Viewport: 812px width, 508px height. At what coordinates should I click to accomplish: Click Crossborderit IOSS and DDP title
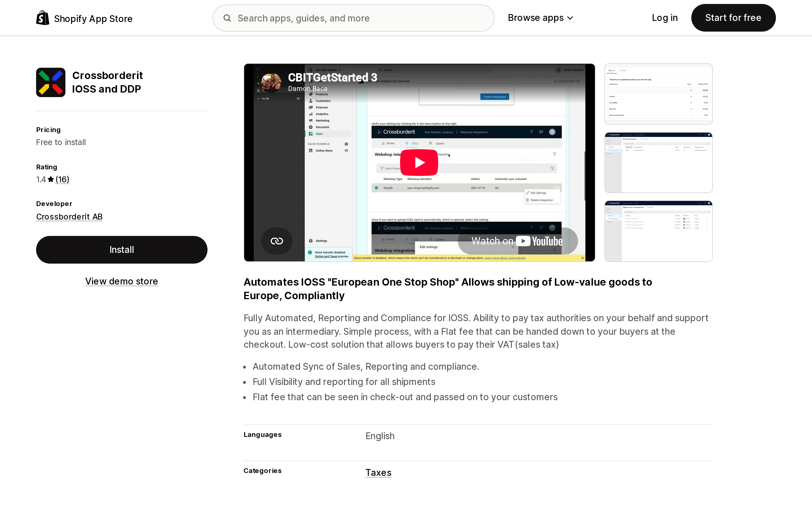[107, 82]
